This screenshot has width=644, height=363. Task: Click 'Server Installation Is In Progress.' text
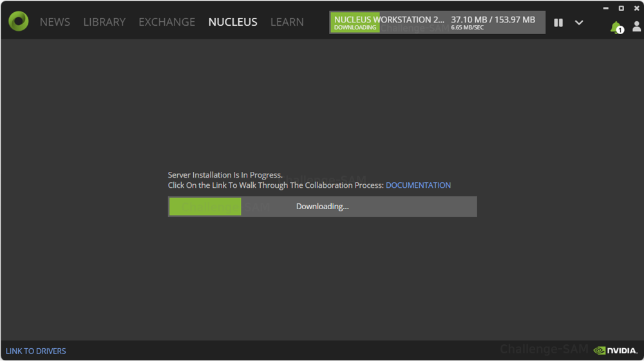225,175
